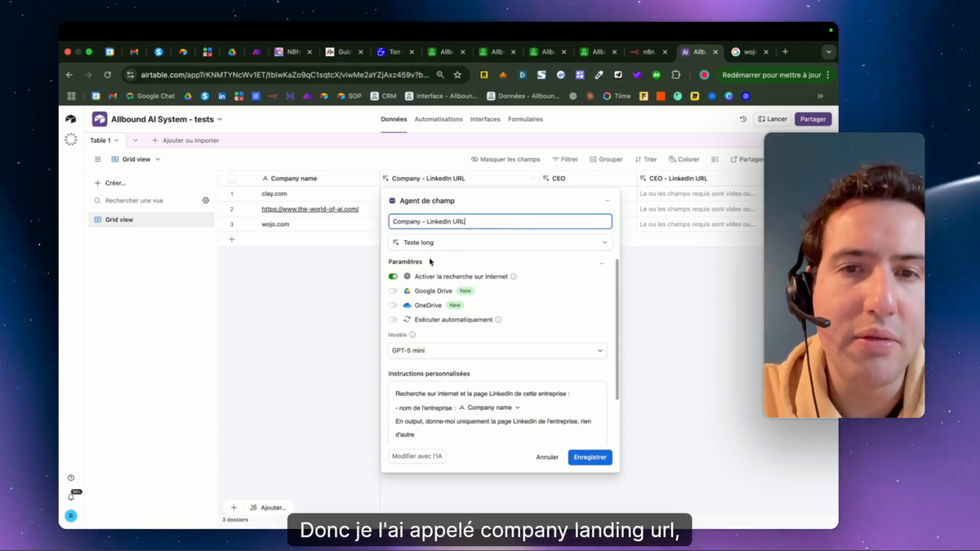Click the Annuler button
This screenshot has height=551, width=980.
pyautogui.click(x=547, y=457)
